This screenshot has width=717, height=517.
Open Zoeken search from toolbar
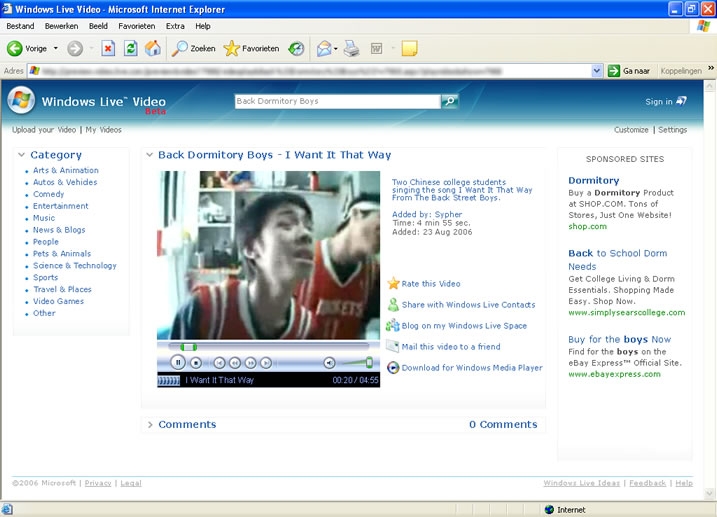[193, 48]
